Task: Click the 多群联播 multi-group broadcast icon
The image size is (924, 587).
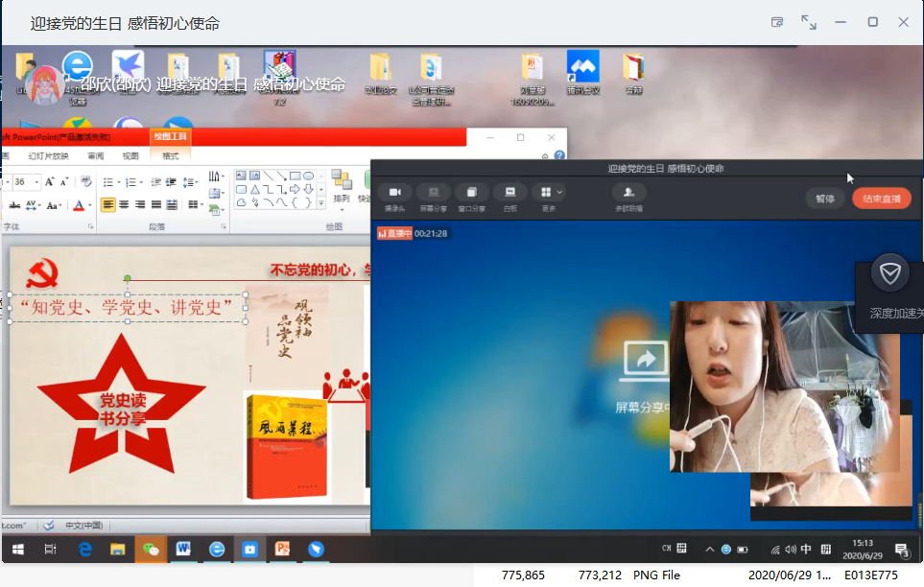Action: click(x=628, y=192)
